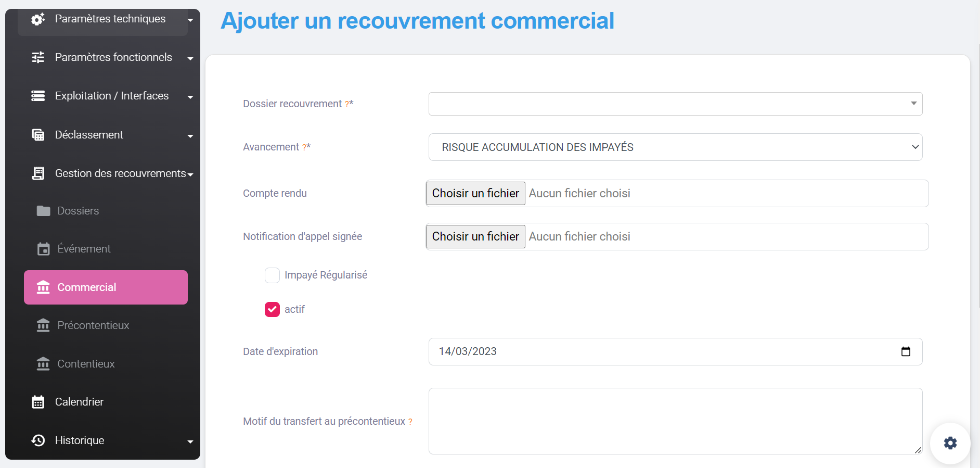Click the Dossiers folder icon
The width and height of the screenshot is (980, 468).
(43, 211)
